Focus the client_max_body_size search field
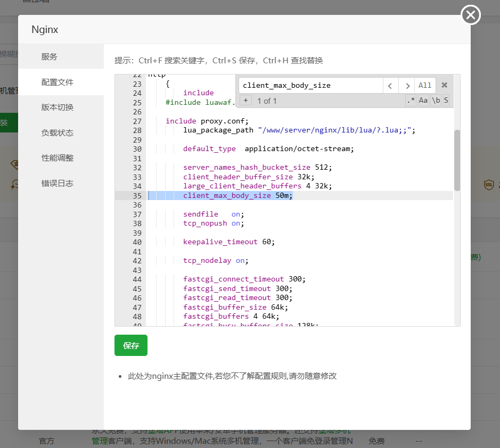Viewport: 500px width, 448px height. pos(310,85)
